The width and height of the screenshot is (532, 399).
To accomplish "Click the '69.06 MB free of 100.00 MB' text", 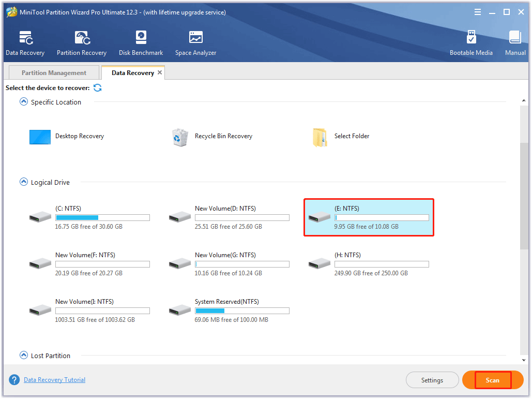I will pos(232,319).
